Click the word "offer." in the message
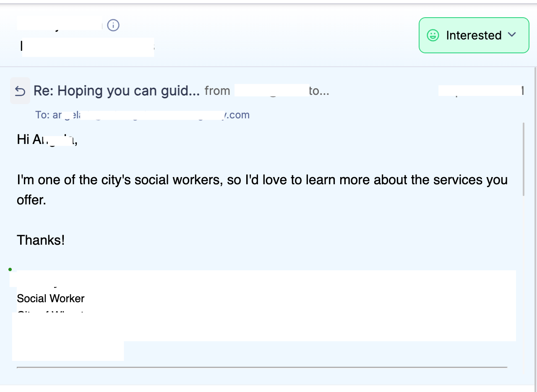The width and height of the screenshot is (537, 392). pos(31,200)
